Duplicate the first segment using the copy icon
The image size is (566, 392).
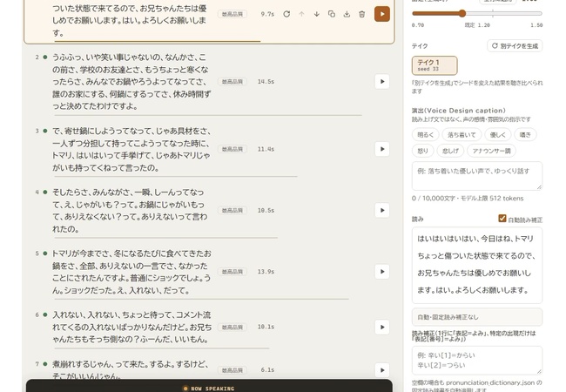pos(332,14)
